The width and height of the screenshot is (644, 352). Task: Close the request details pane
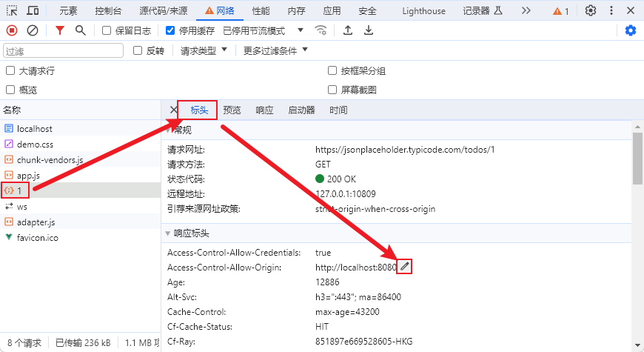(173, 110)
